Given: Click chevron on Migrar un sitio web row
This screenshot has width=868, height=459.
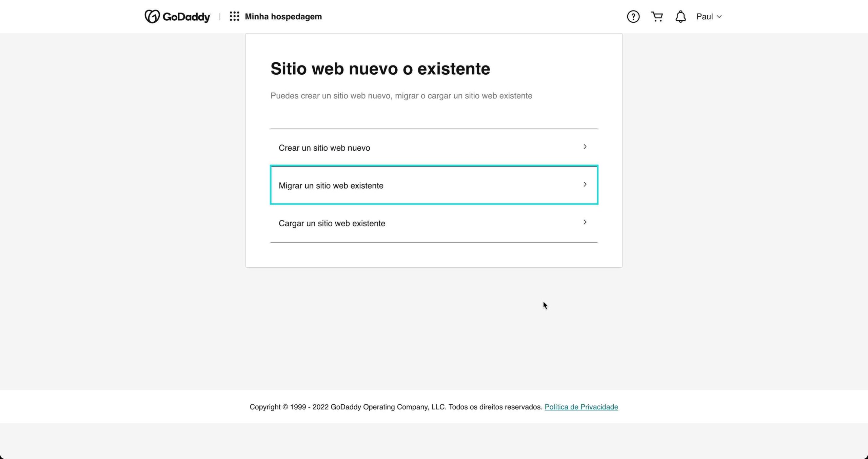Looking at the screenshot, I should [585, 184].
